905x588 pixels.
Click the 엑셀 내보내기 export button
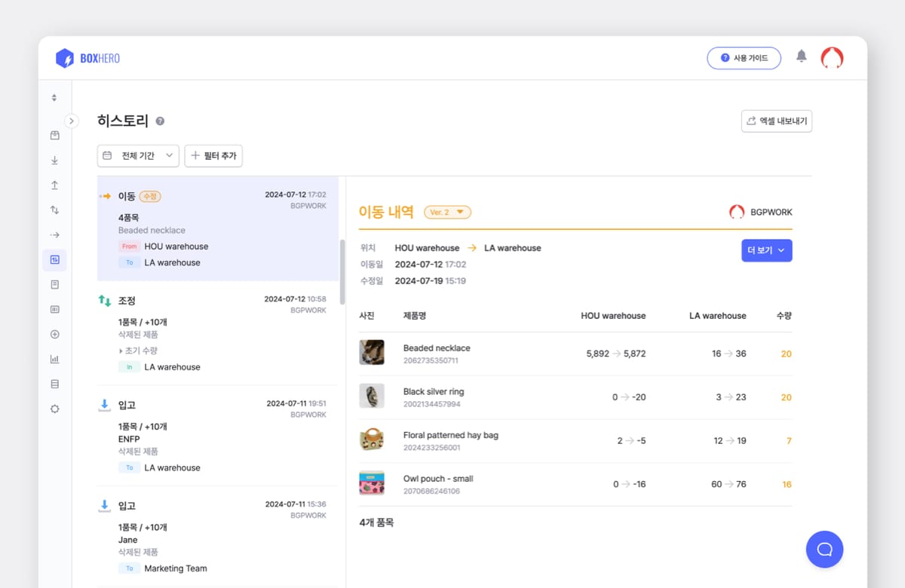click(776, 121)
